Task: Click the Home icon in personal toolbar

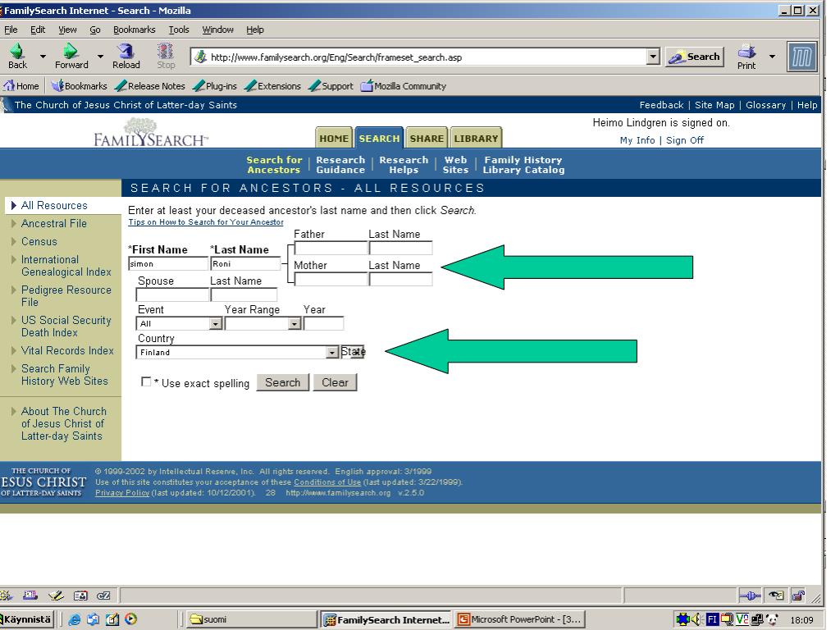Action: coord(9,85)
